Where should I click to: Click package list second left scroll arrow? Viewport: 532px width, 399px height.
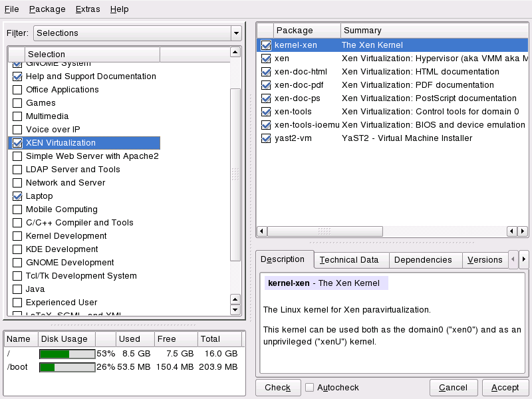[x=512, y=231]
